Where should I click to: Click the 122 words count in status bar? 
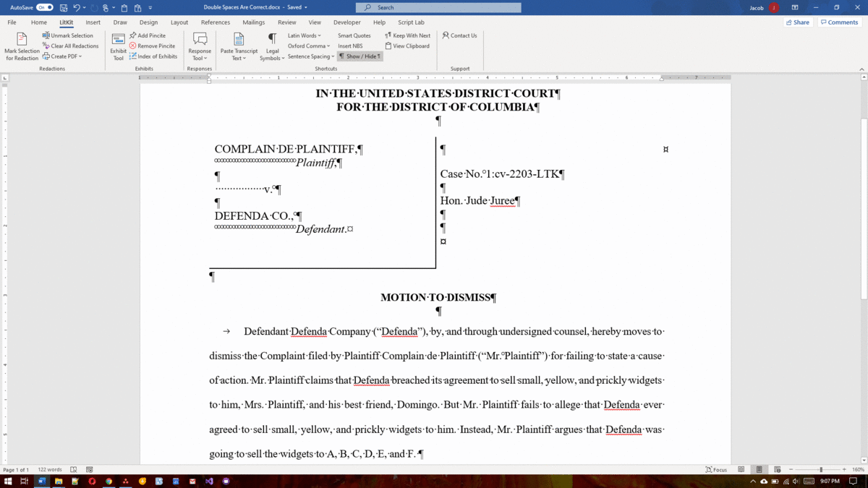49,470
